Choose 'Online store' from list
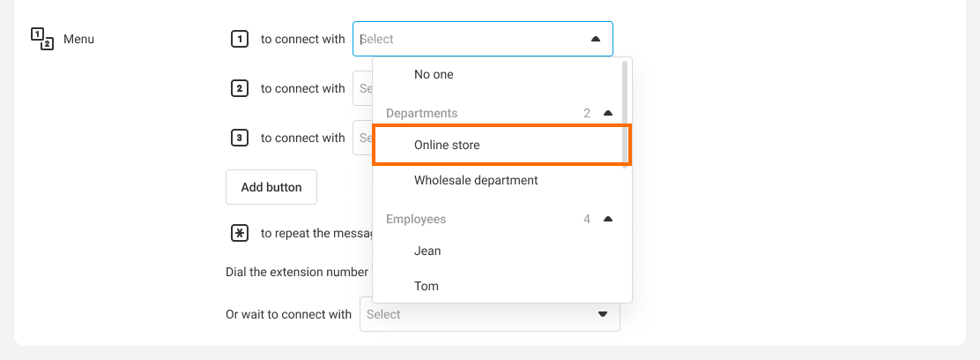This screenshot has height=360, width=980. [x=447, y=145]
